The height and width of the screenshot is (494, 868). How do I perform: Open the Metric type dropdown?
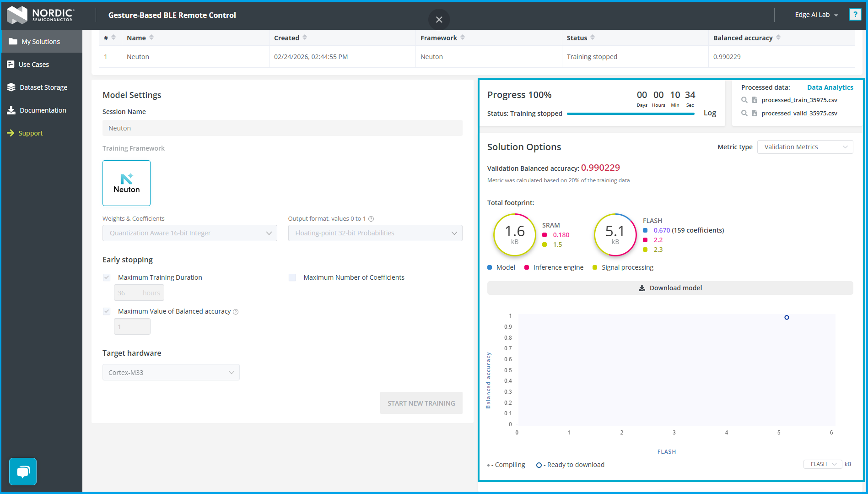tap(805, 147)
